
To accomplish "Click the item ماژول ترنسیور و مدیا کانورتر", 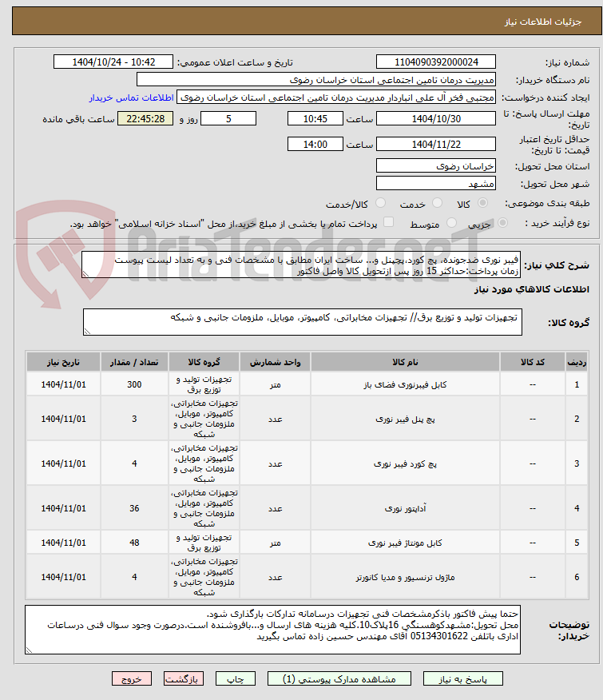I will pyautogui.click(x=405, y=577).
